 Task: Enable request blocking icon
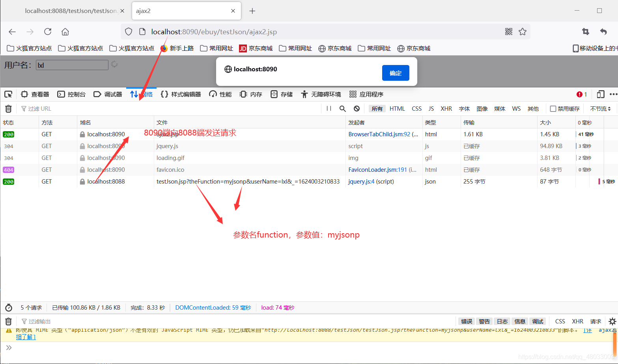356,108
